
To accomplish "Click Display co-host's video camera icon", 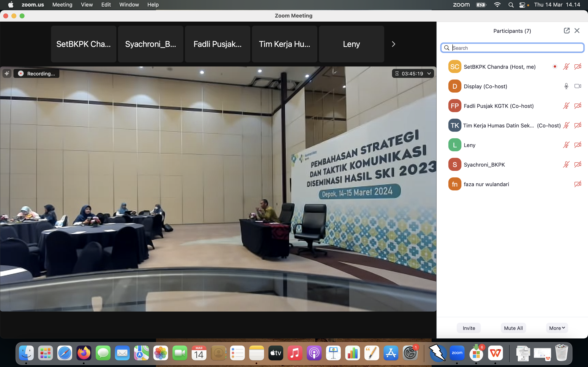I will pos(578,86).
